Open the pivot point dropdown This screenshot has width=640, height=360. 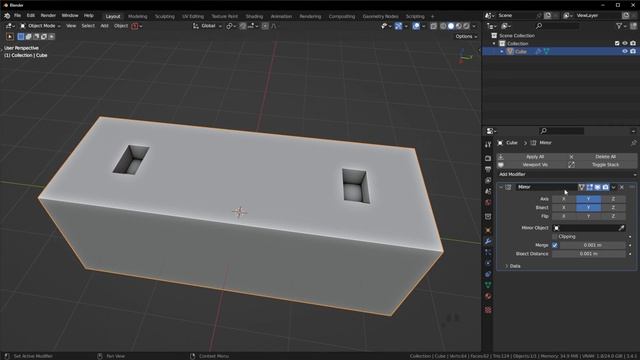(x=231, y=26)
